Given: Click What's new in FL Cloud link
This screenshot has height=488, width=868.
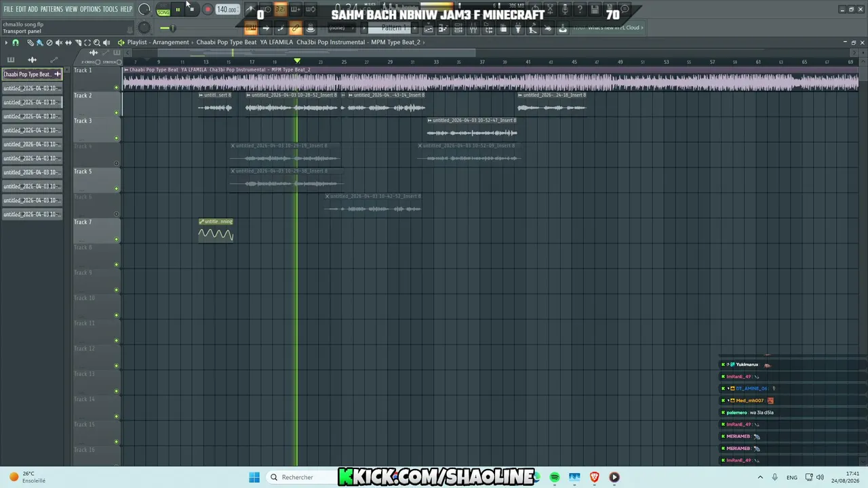Looking at the screenshot, I should pos(613,28).
